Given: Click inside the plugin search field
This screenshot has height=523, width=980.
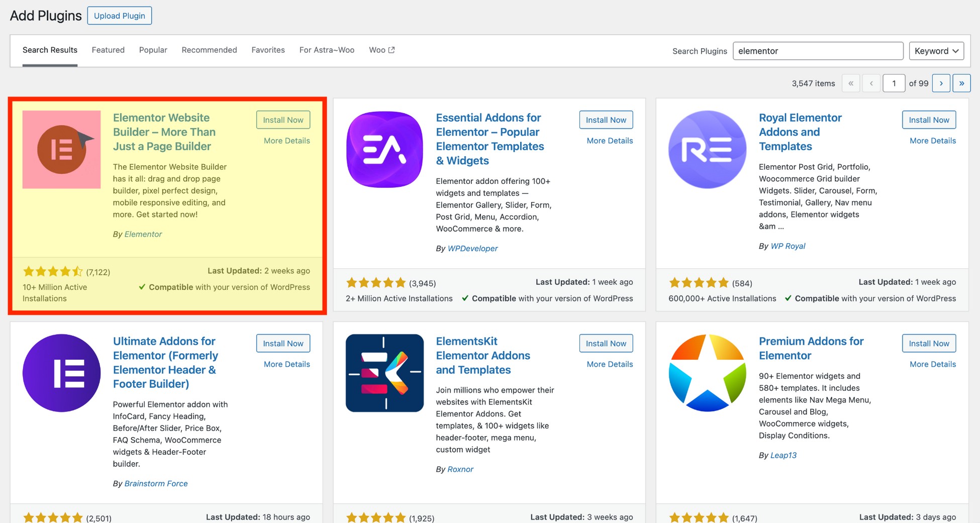Looking at the screenshot, I should tap(818, 51).
